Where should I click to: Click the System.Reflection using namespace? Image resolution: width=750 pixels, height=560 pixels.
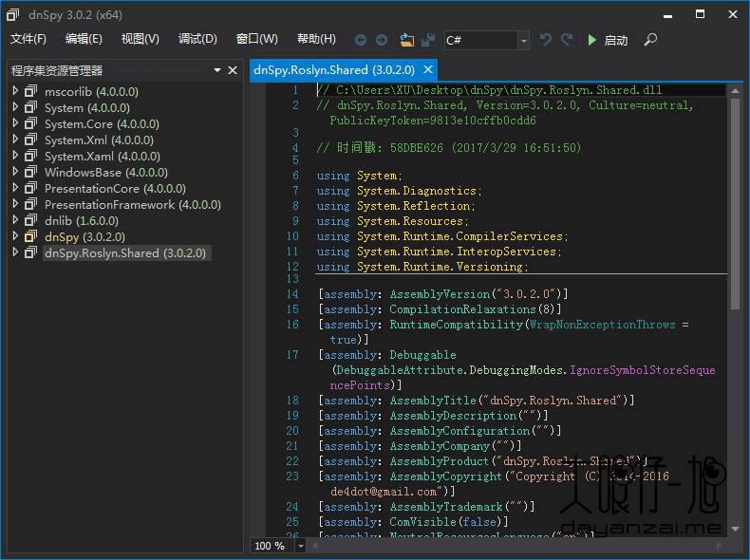click(x=414, y=206)
